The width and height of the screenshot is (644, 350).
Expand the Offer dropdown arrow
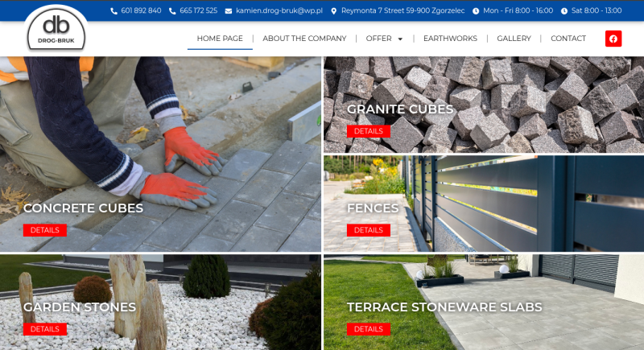tap(400, 39)
